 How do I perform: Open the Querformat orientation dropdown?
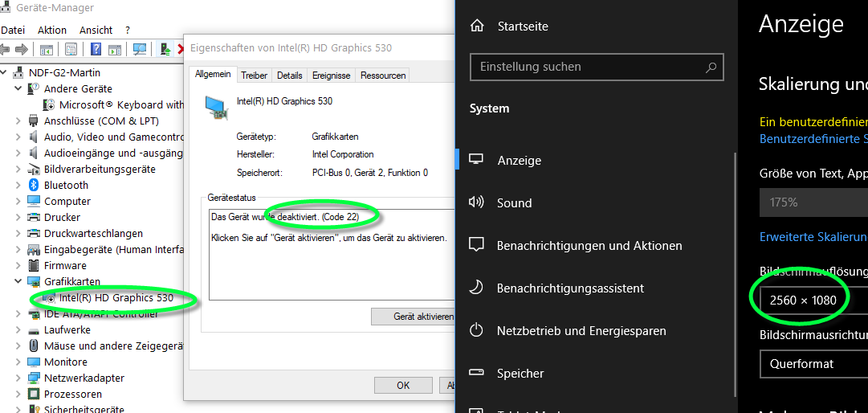813,364
